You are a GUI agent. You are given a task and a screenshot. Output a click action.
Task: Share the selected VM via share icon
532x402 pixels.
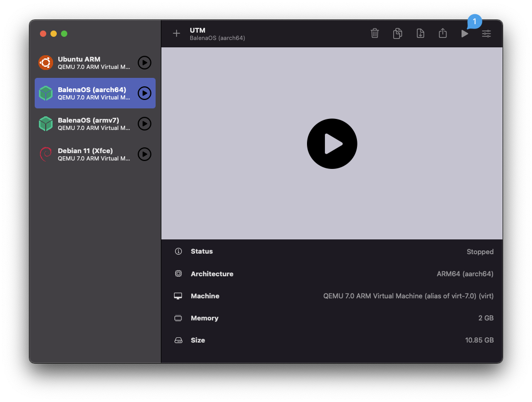point(443,33)
